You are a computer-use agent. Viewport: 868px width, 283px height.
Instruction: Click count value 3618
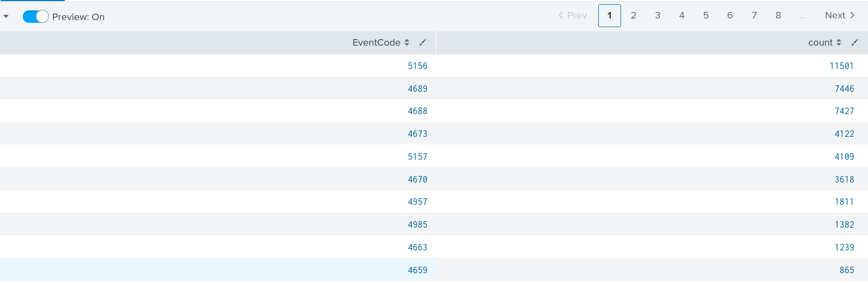pyautogui.click(x=845, y=179)
